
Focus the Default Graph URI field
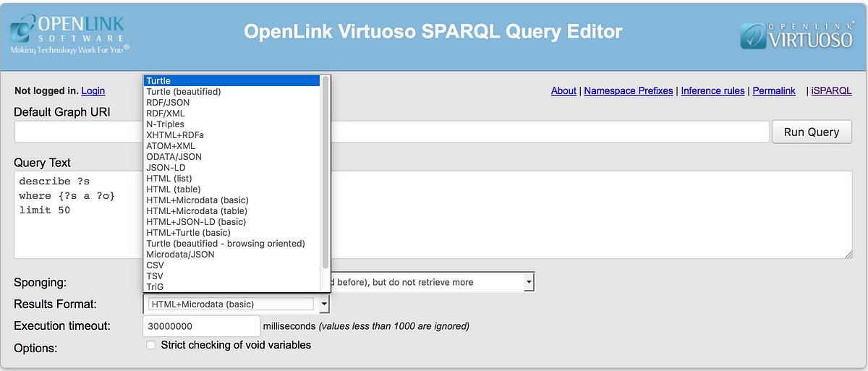[x=391, y=132]
